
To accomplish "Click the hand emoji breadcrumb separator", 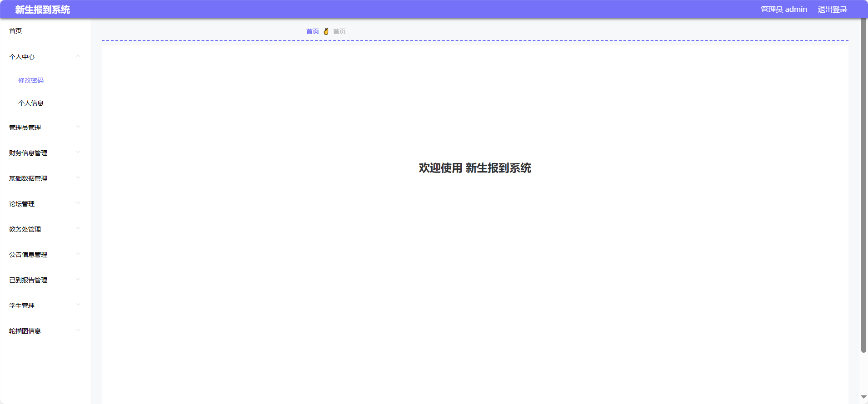I will coord(326,31).
